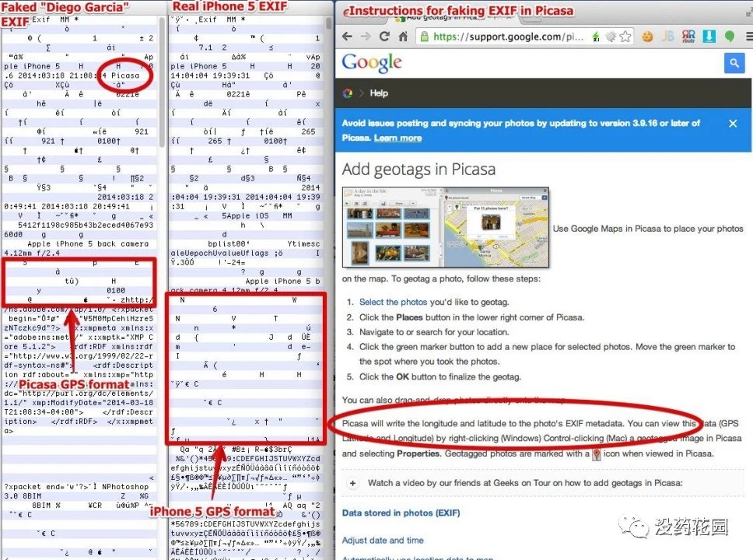This screenshot has height=560, width=753.
Task: Focus the support.google.com address bar
Action: point(525,37)
